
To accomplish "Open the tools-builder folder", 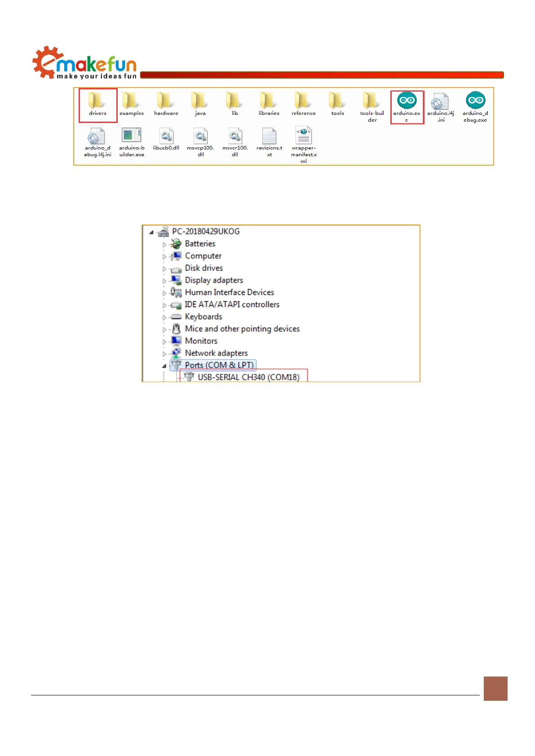I will 372,107.
